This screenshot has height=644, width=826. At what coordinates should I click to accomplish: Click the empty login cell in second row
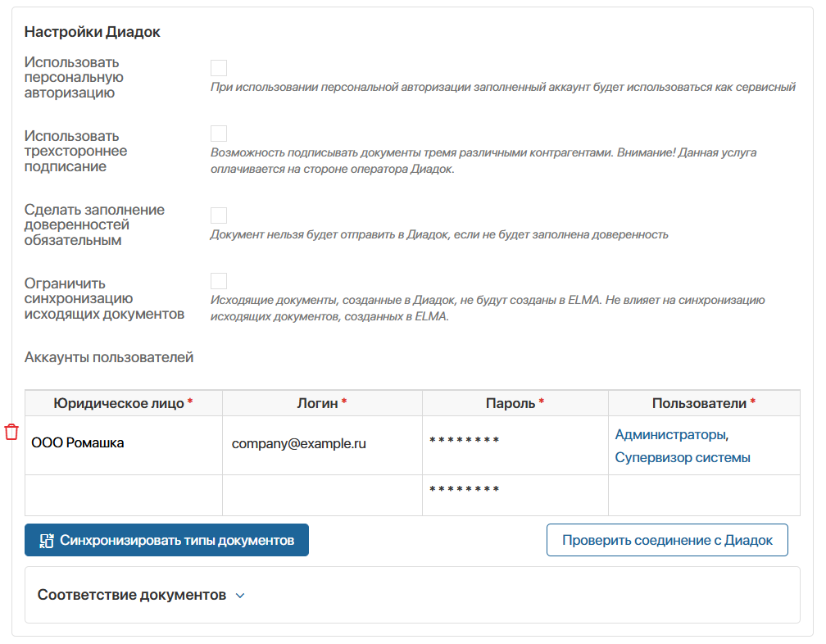(322, 496)
